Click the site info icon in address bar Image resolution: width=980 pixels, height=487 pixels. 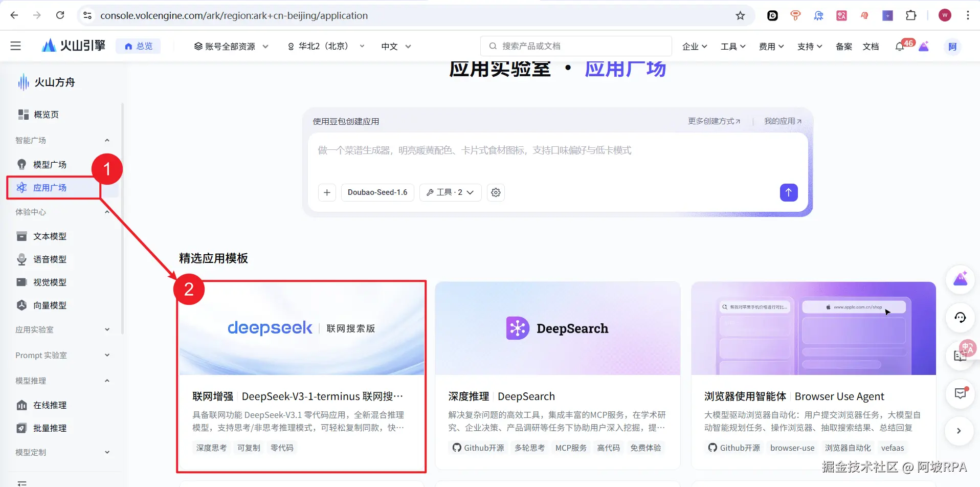click(x=87, y=15)
